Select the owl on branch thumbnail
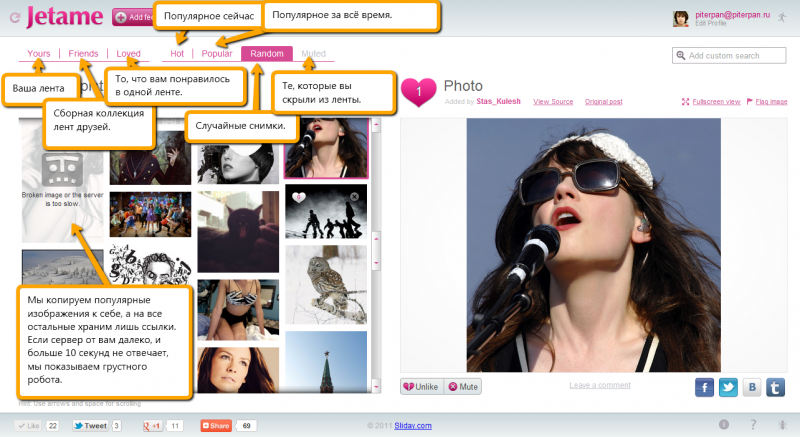 pyautogui.click(x=326, y=285)
